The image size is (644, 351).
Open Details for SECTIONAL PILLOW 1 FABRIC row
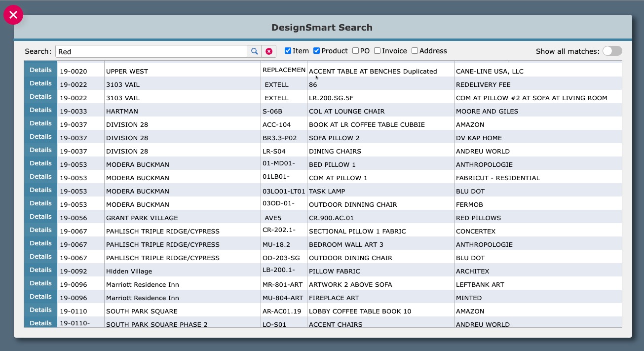click(x=40, y=230)
